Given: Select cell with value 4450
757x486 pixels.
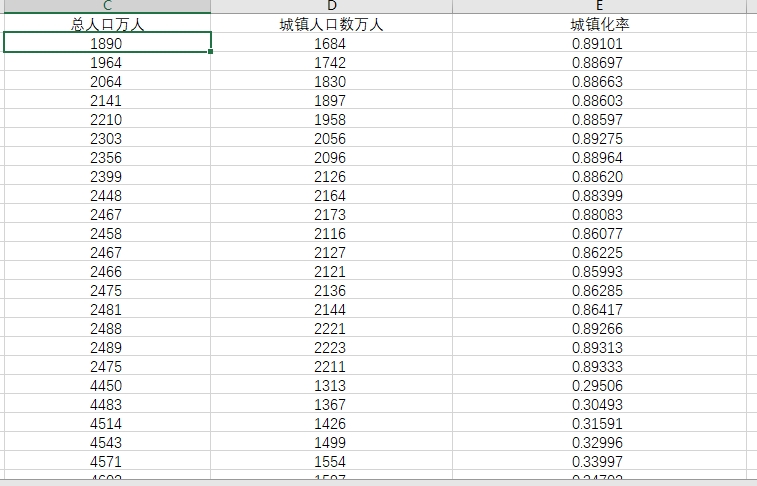Looking at the screenshot, I should [107, 385].
